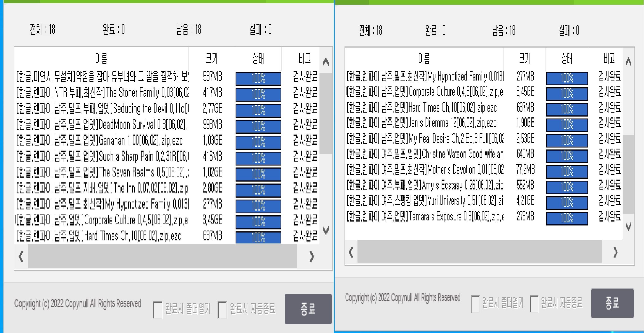This screenshot has height=333, width=644.
Task: Click scroll-up arrow in right window list
Action: pyautogui.click(x=628, y=61)
